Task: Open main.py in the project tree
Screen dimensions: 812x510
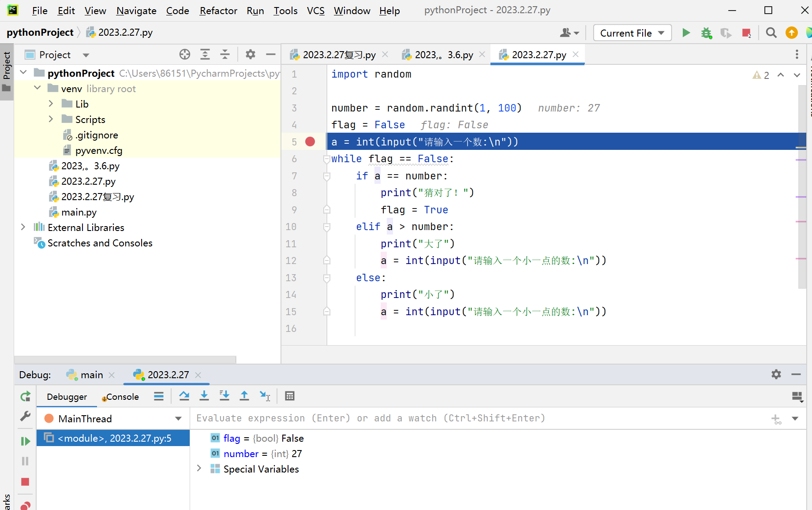Action: click(x=79, y=212)
